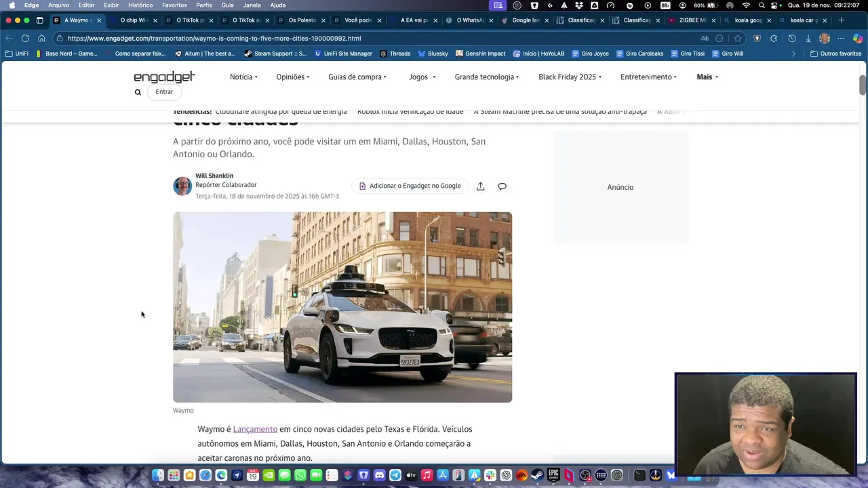Open the Favoritos menu
Viewport: 868px width, 488px height.
coord(174,5)
